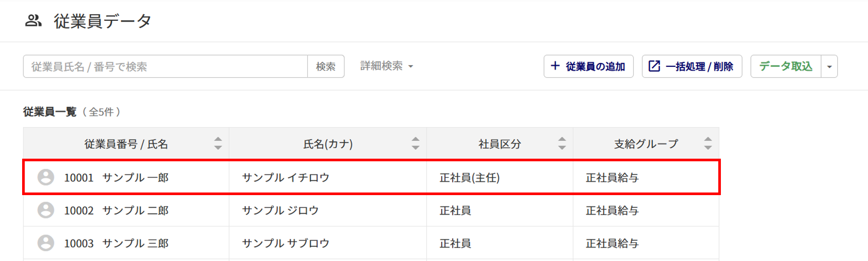Click the people icon beside 従業員データ title
Viewport: 868px width, 261px height.
(x=33, y=20)
